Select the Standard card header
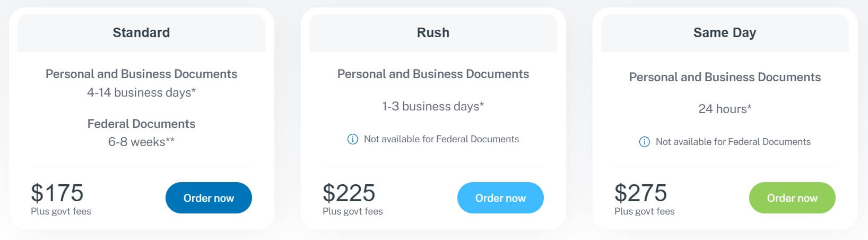 141,33
